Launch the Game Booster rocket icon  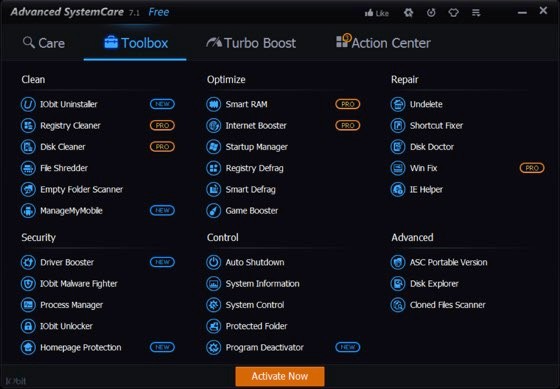tap(214, 211)
